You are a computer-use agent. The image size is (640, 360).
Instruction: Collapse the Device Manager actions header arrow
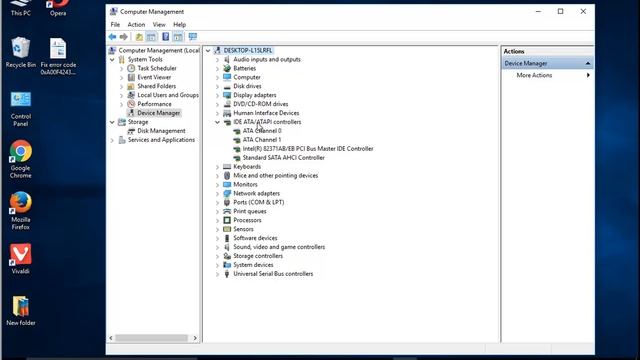[x=588, y=63]
